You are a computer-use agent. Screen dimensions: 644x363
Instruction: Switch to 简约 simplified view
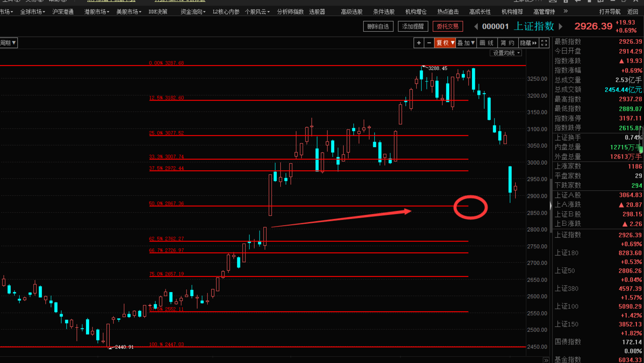pos(508,43)
